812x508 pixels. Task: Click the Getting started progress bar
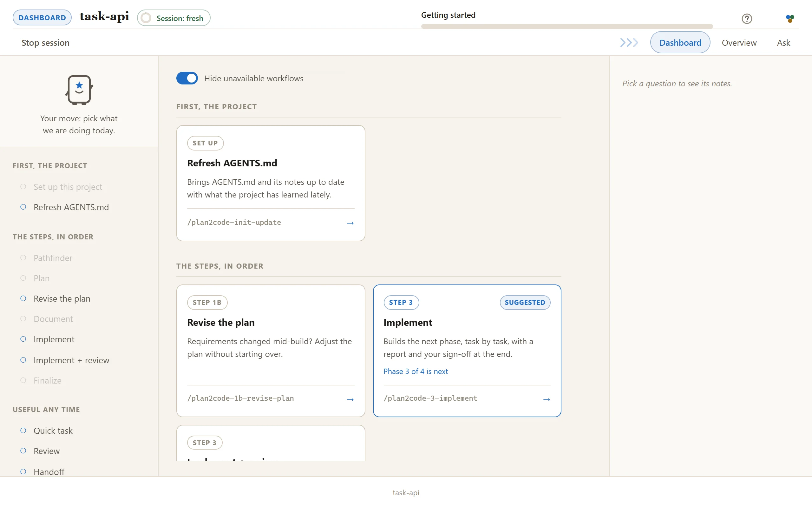point(567,26)
